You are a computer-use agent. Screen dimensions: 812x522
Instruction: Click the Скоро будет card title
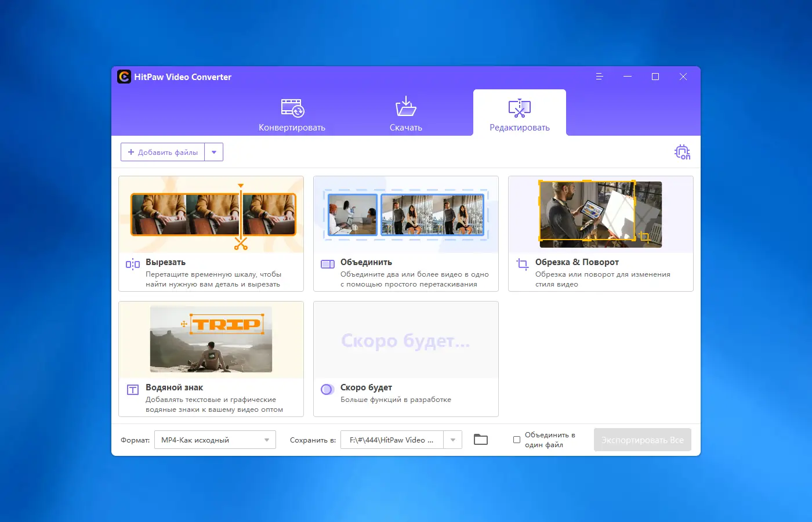(366, 387)
